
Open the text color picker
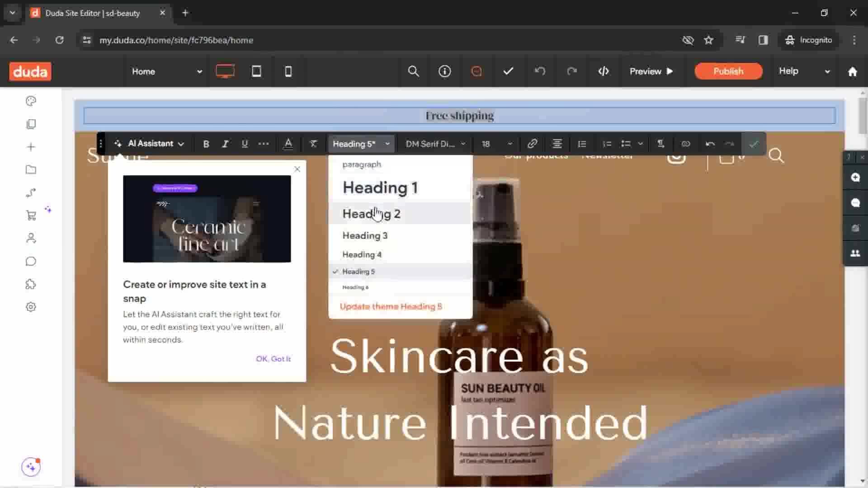pyautogui.click(x=288, y=144)
